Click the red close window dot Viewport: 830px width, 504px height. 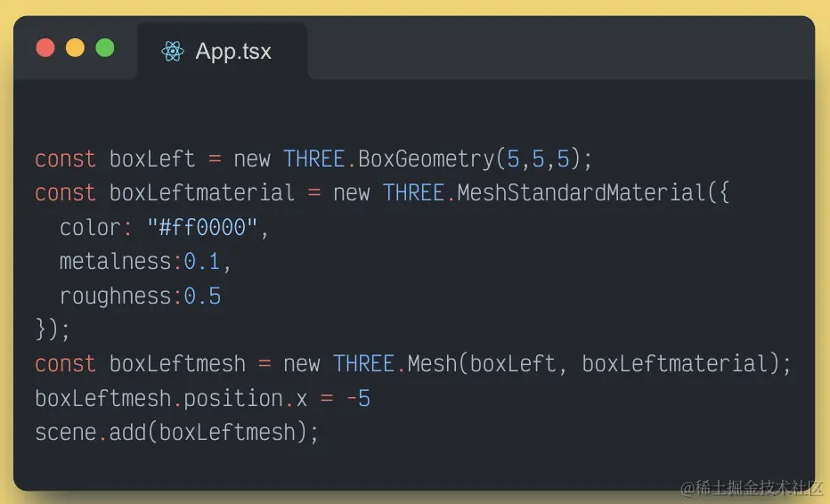click(45, 48)
